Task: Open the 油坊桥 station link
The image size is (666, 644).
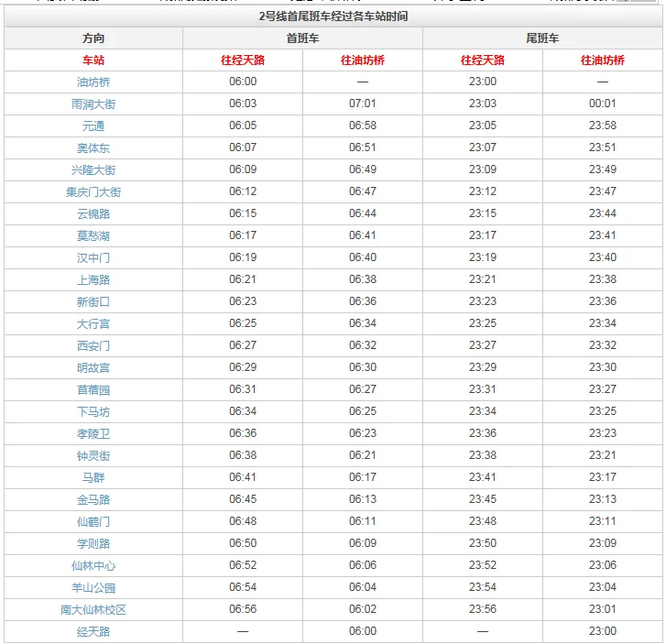Action: pos(93,82)
